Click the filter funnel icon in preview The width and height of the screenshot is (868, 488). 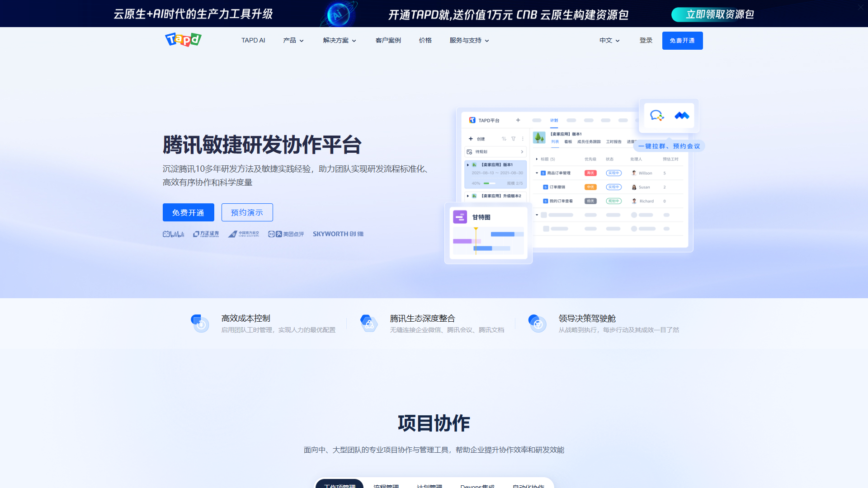point(514,139)
